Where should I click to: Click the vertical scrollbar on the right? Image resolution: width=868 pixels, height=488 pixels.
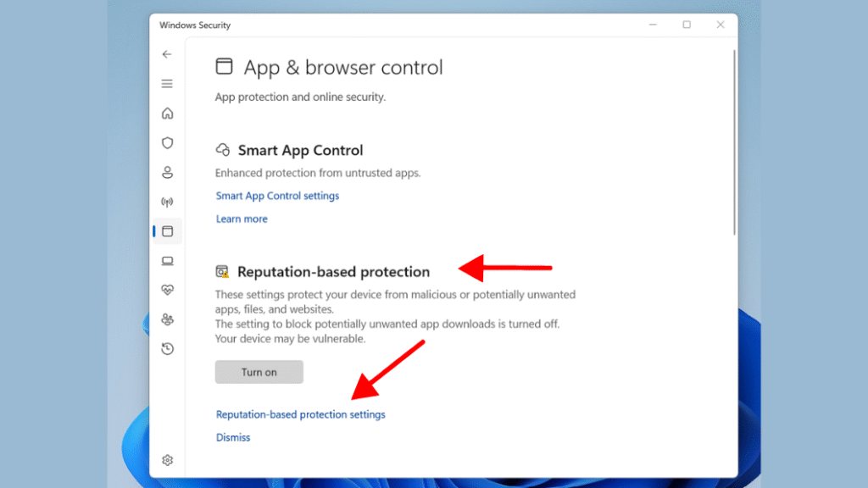tap(735, 142)
